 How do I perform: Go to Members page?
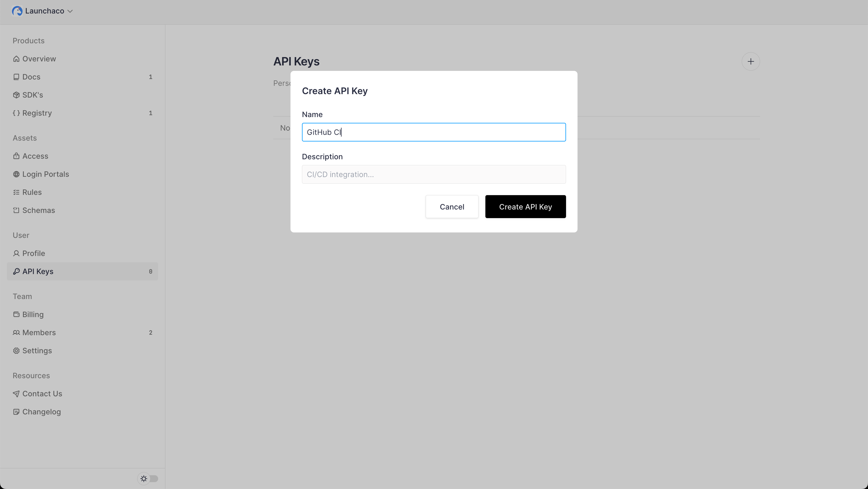(x=82, y=333)
